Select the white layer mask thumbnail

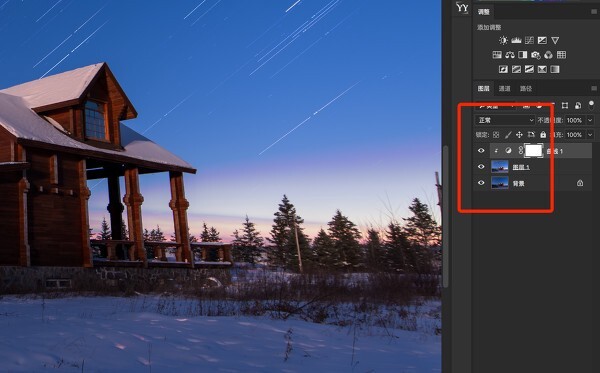click(534, 151)
